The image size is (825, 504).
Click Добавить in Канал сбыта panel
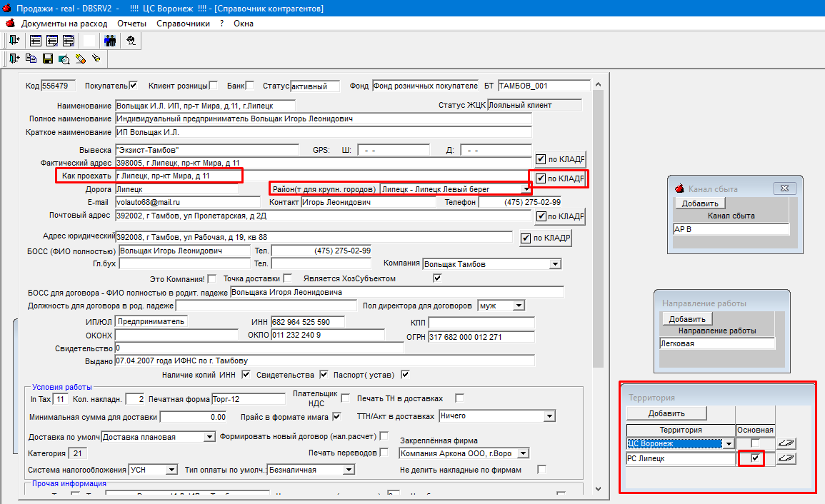point(700,203)
